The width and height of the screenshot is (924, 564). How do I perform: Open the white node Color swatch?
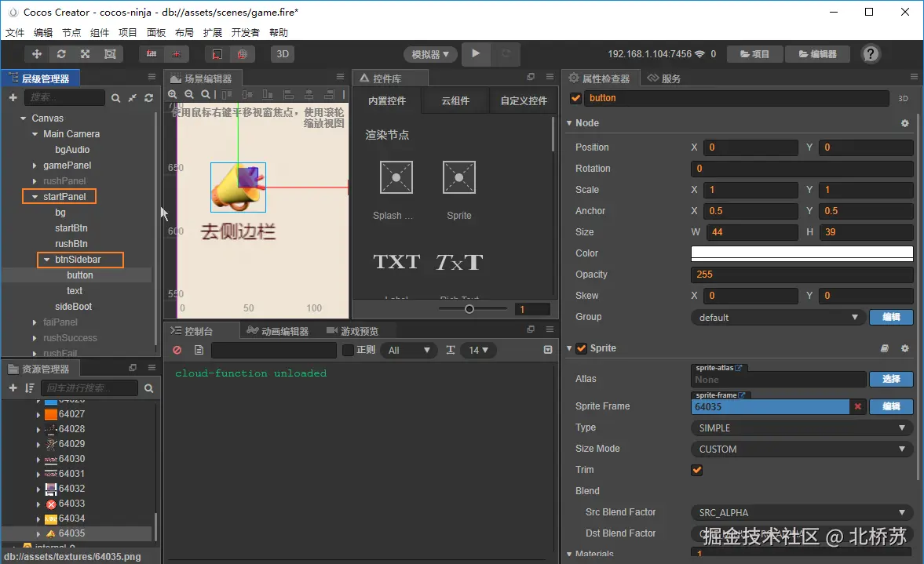point(802,253)
